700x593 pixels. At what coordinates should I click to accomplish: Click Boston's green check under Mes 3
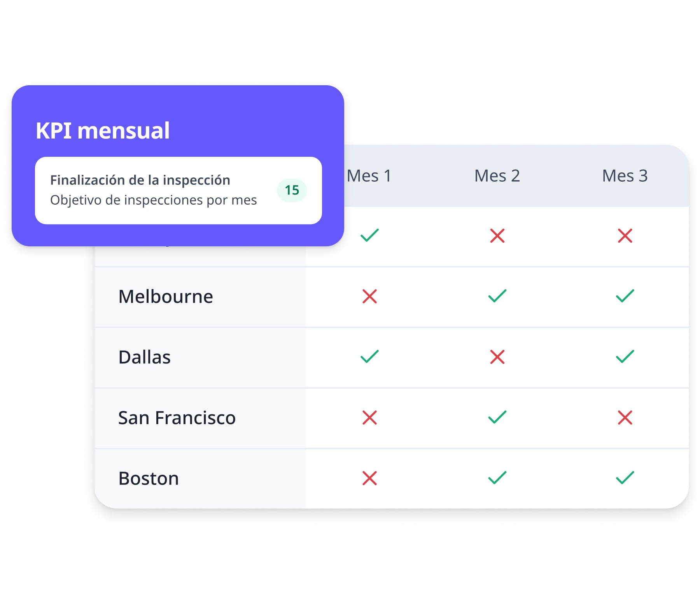point(625,478)
